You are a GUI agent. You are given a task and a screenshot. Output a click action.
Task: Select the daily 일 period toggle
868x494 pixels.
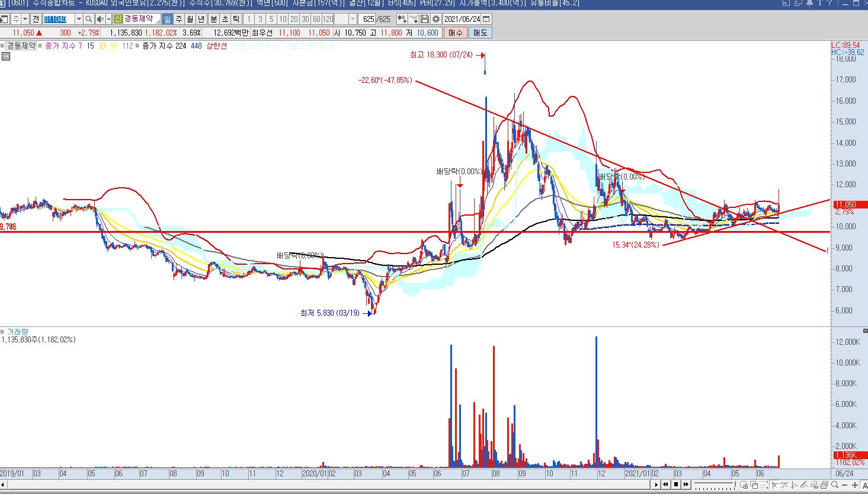[x=167, y=19]
